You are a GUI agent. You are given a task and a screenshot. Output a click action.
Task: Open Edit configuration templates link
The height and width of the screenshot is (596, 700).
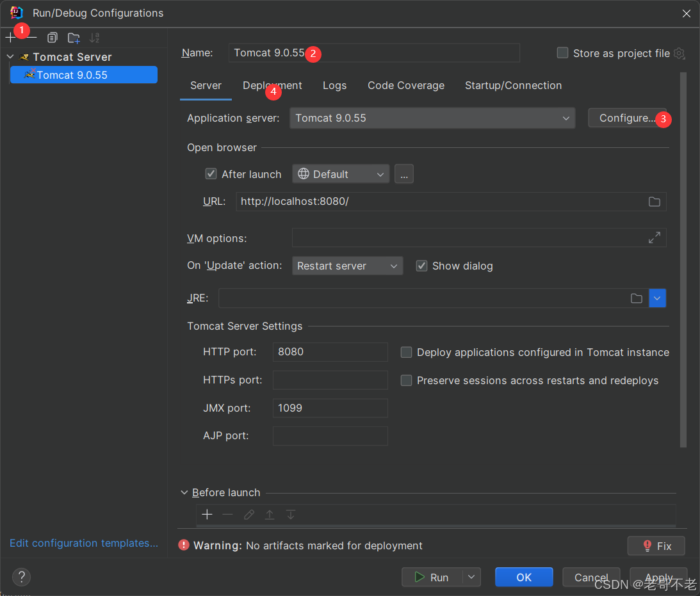point(84,543)
